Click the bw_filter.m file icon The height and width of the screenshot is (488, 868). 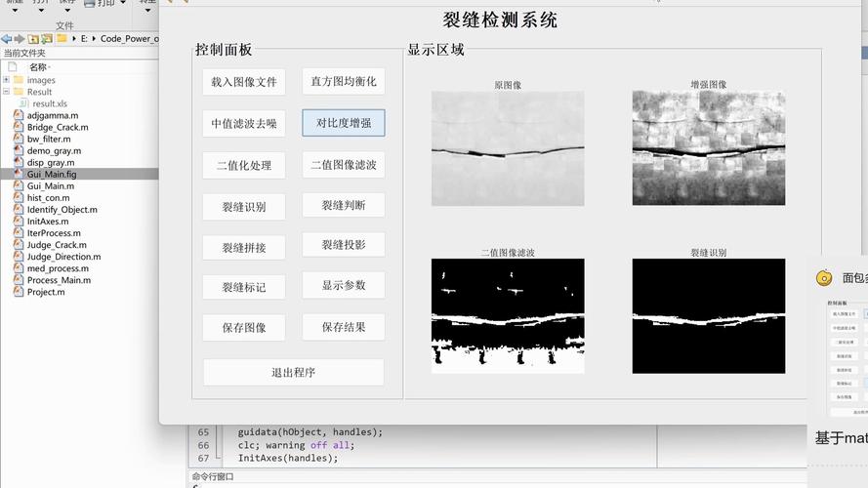pos(19,139)
